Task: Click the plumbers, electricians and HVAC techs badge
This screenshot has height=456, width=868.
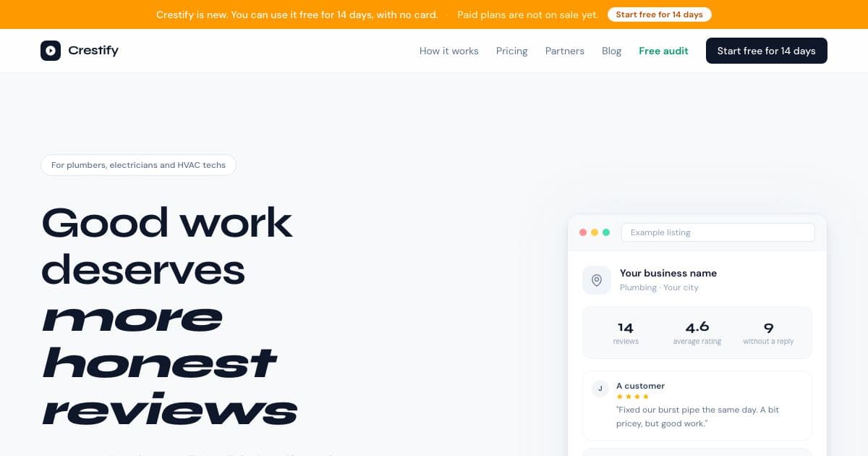Action: coord(139,165)
